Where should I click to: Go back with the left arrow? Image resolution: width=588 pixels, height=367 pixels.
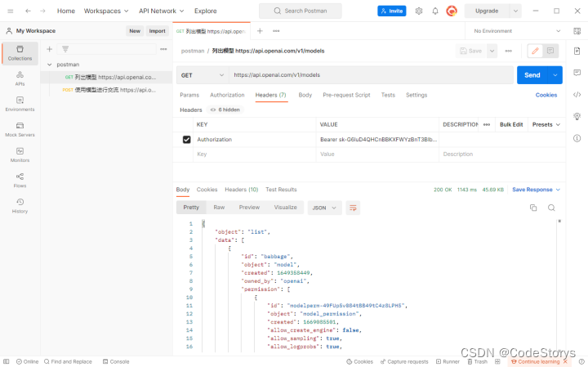(x=28, y=11)
